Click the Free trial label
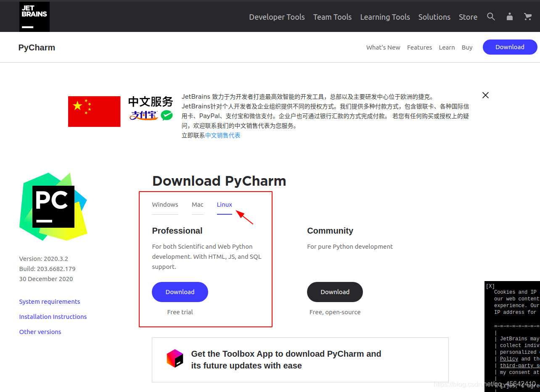This screenshot has height=392, width=540. [180, 312]
